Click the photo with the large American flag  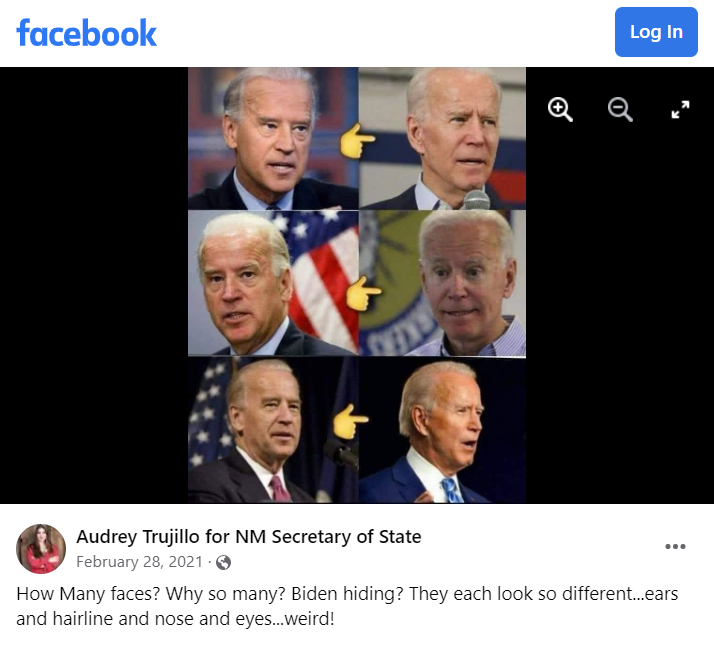[x=273, y=283]
